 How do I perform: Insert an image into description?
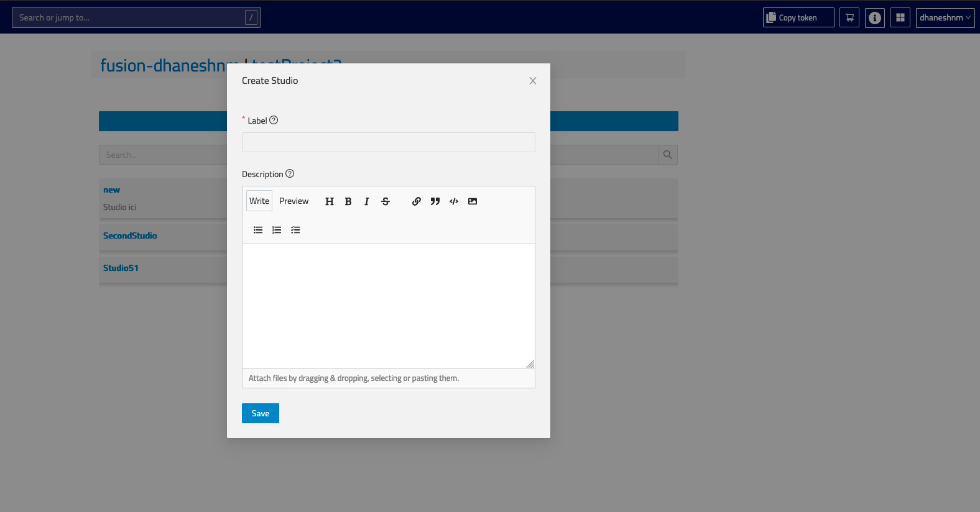(473, 201)
